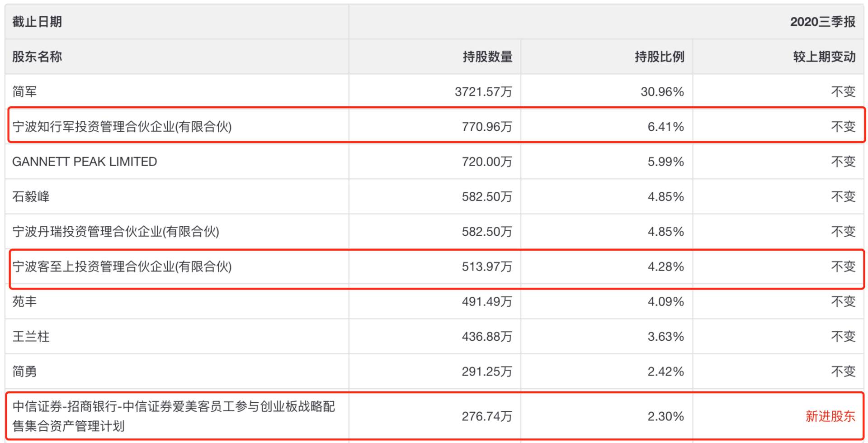Click the red 新进股东 label

point(830,416)
